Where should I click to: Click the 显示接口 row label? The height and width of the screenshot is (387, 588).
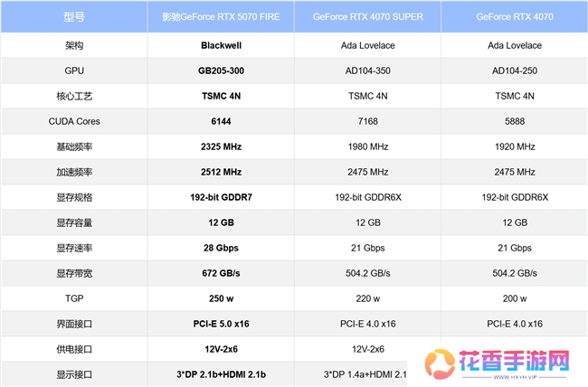74,374
